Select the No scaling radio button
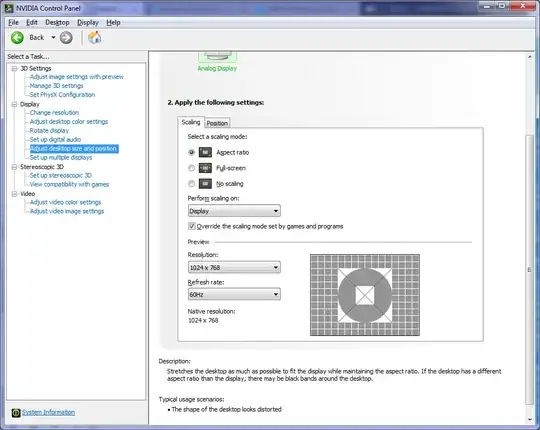Image resolution: width=540 pixels, height=430 pixels. pyautogui.click(x=191, y=183)
